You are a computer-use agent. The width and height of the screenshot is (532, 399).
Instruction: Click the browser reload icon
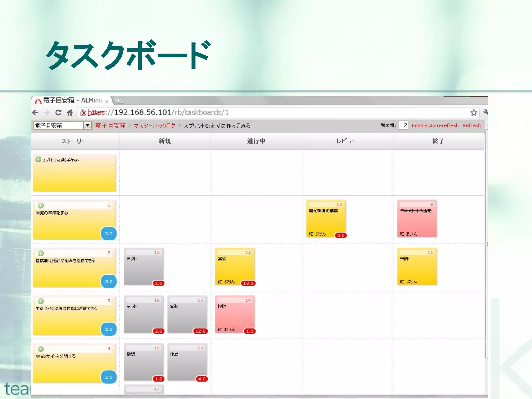(x=58, y=112)
